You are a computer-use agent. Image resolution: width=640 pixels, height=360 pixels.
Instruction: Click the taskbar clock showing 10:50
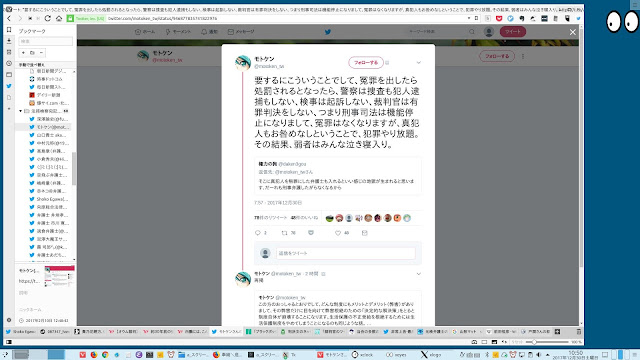575,355
